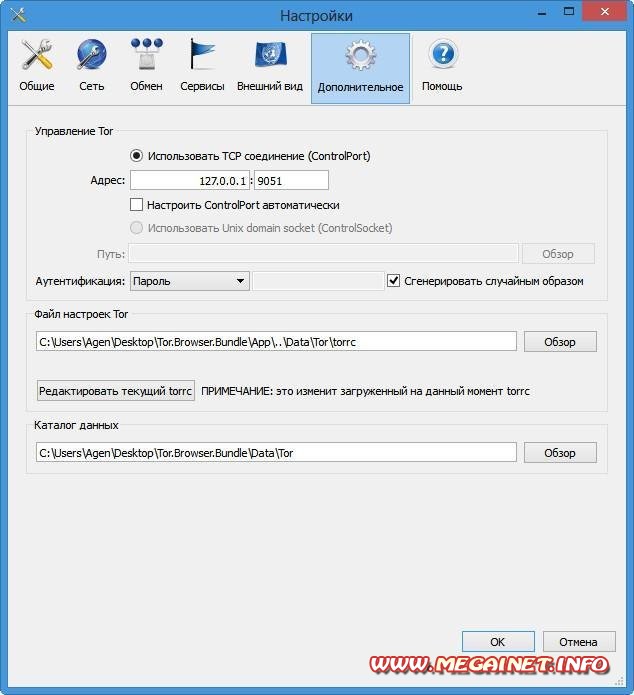Open the Сеть network settings icon

(92, 66)
